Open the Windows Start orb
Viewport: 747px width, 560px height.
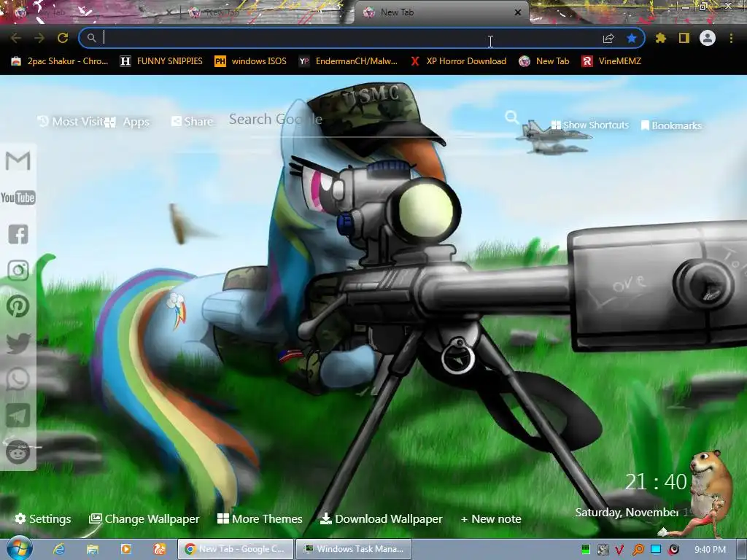coord(20,548)
